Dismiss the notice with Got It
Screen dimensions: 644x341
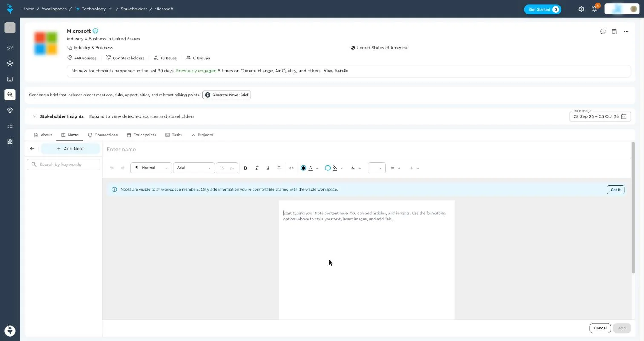pos(615,190)
